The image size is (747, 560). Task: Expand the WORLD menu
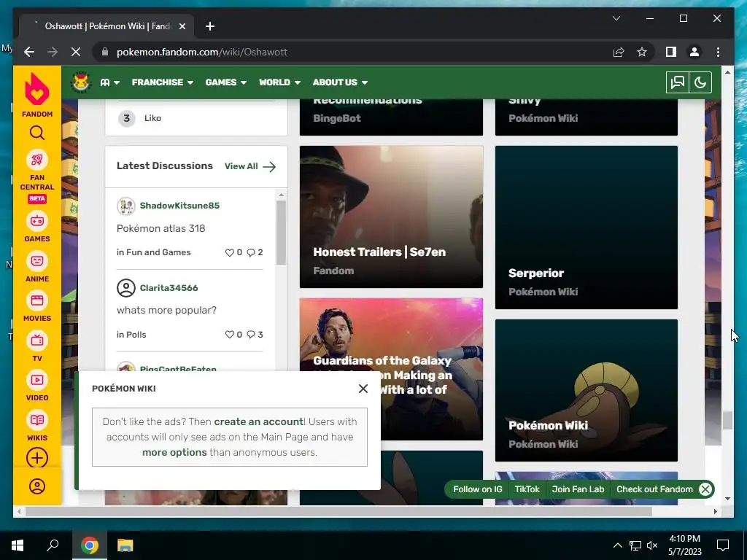279,82
